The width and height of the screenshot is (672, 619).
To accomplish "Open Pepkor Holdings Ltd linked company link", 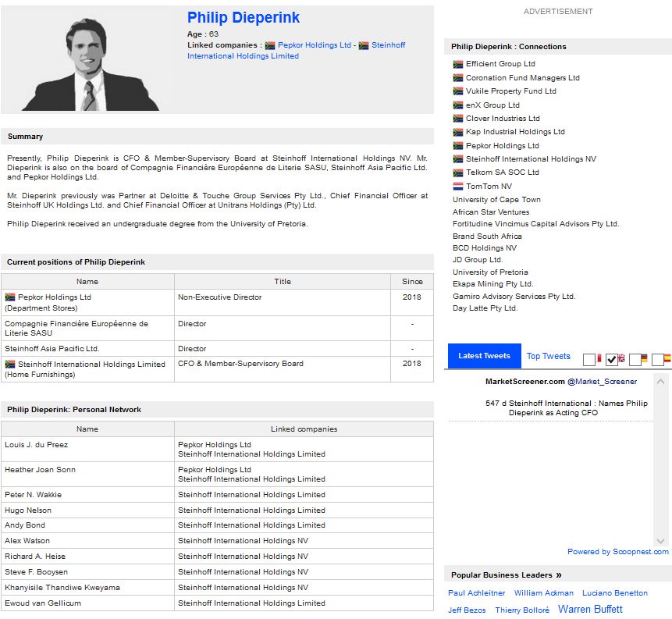I will click(x=314, y=45).
